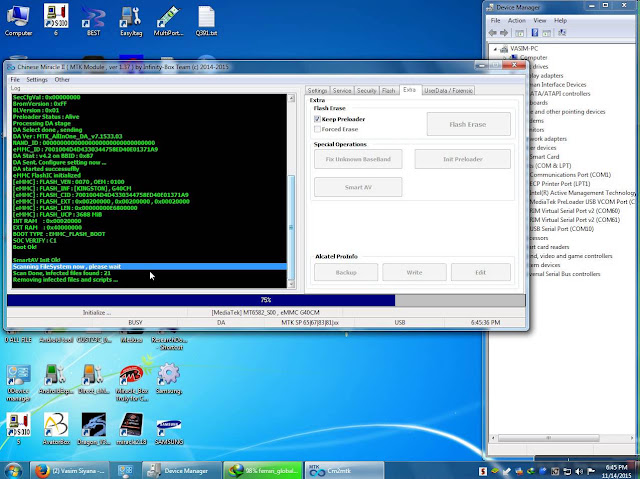Launch the Dragon desktop shortcut
Screen dimensions: 640x479
[x=93, y=428]
